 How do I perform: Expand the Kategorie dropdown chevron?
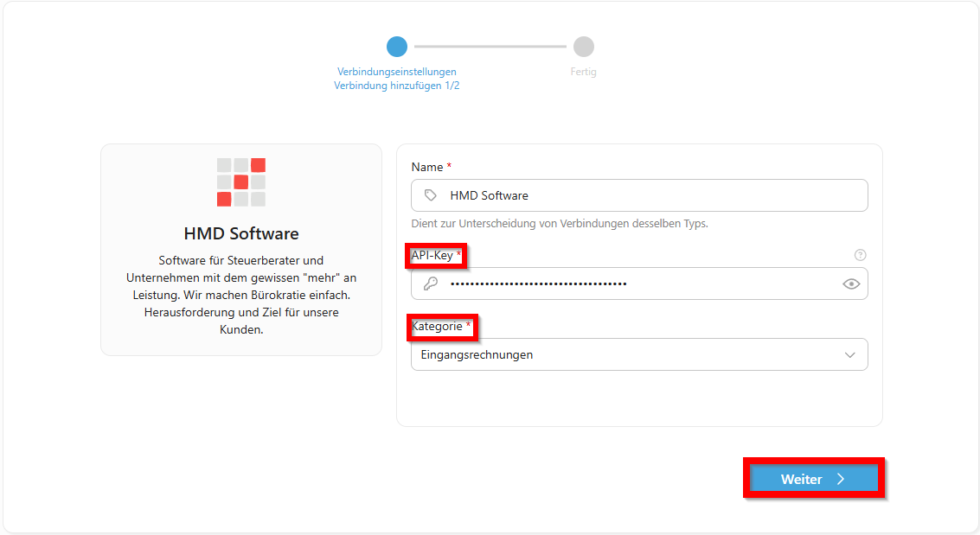pos(849,354)
